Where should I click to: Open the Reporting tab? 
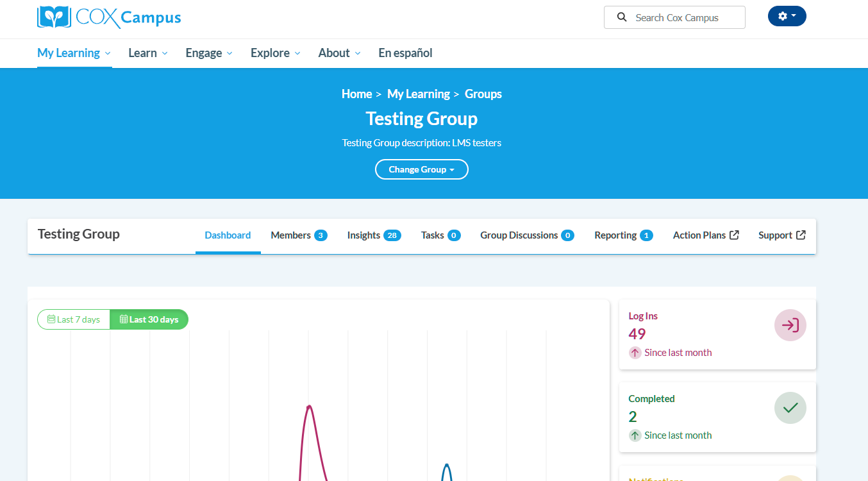622,235
